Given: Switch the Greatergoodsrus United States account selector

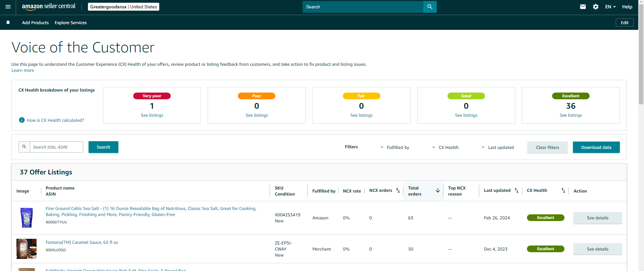Looking at the screenshot, I should coord(123,7).
